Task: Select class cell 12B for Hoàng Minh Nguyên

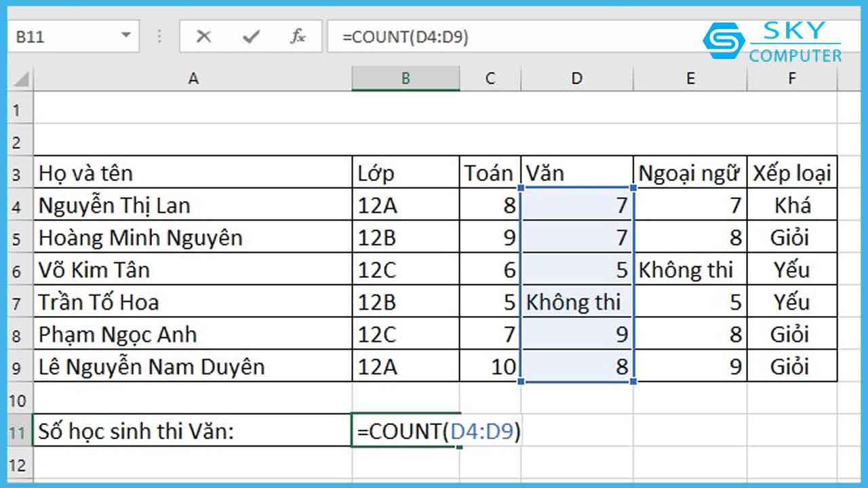Action: pyautogui.click(x=406, y=238)
